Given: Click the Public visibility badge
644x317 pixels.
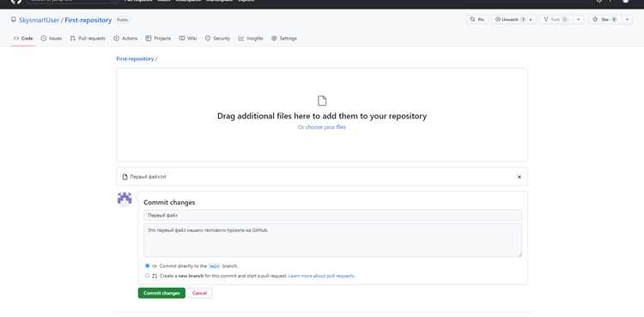Looking at the screenshot, I should (122, 20).
